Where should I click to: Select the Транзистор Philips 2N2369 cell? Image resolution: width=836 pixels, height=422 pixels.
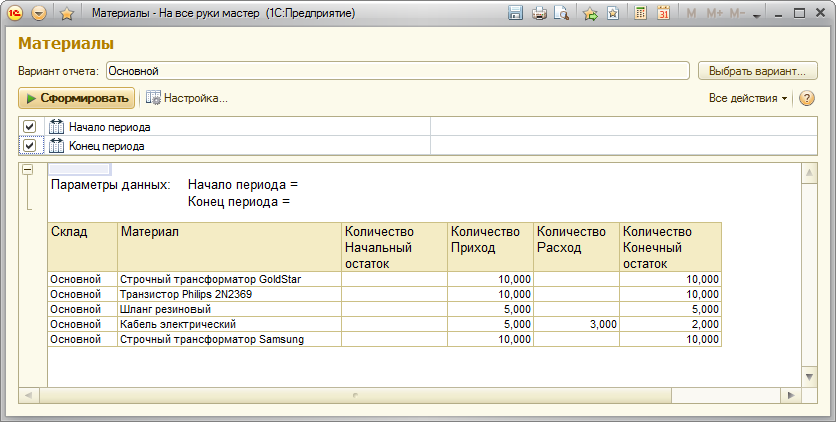[229, 294]
